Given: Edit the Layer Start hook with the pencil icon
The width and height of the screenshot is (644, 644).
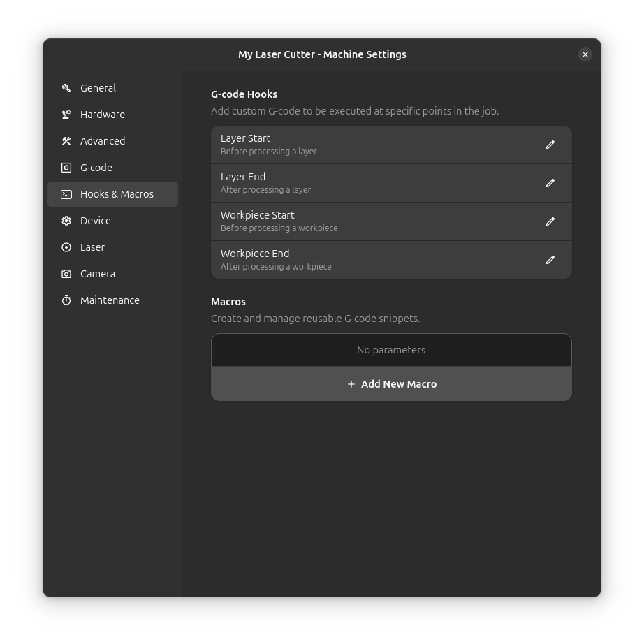Looking at the screenshot, I should tap(550, 145).
